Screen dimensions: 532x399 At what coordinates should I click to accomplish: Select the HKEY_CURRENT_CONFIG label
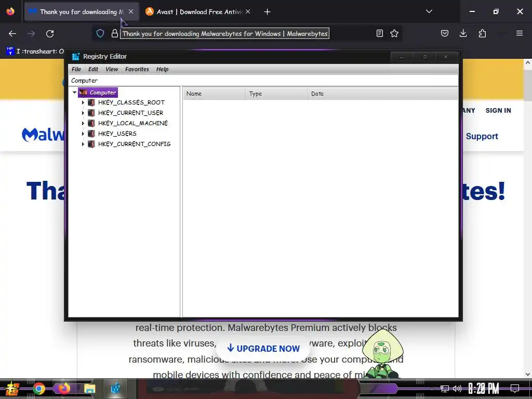[x=135, y=144]
